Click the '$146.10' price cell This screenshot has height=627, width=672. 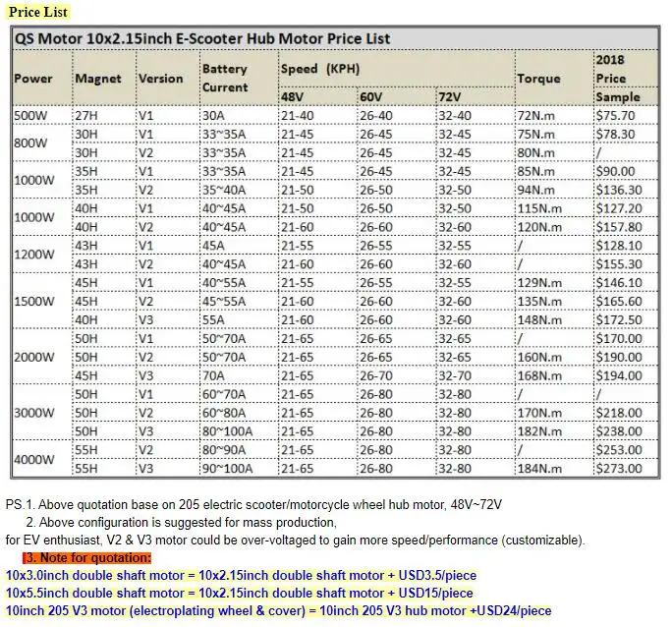tap(619, 283)
